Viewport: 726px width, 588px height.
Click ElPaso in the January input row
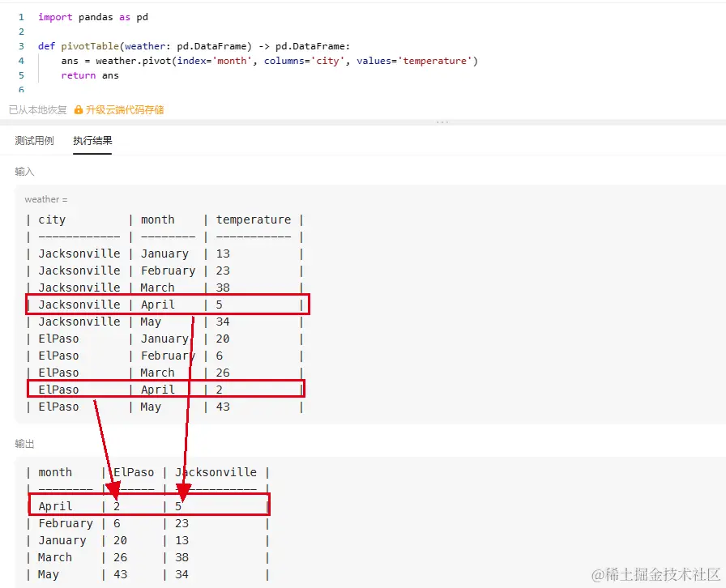point(59,339)
